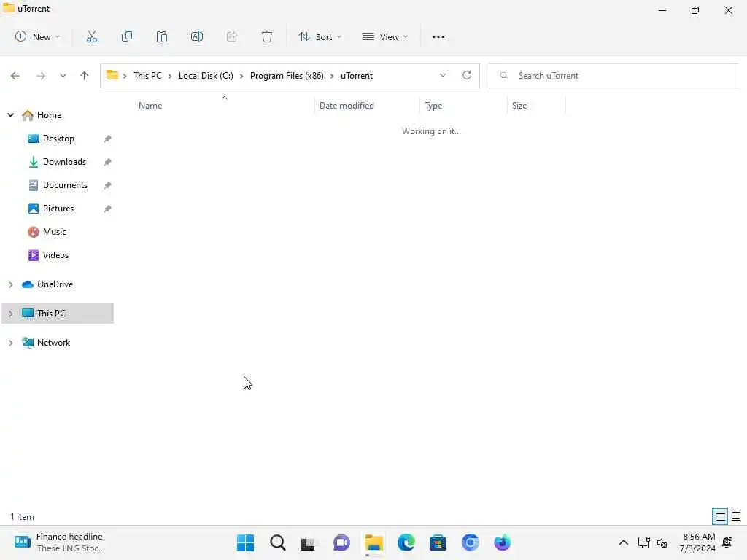
Task: Open Task View on the taskbar
Action: [309, 543]
